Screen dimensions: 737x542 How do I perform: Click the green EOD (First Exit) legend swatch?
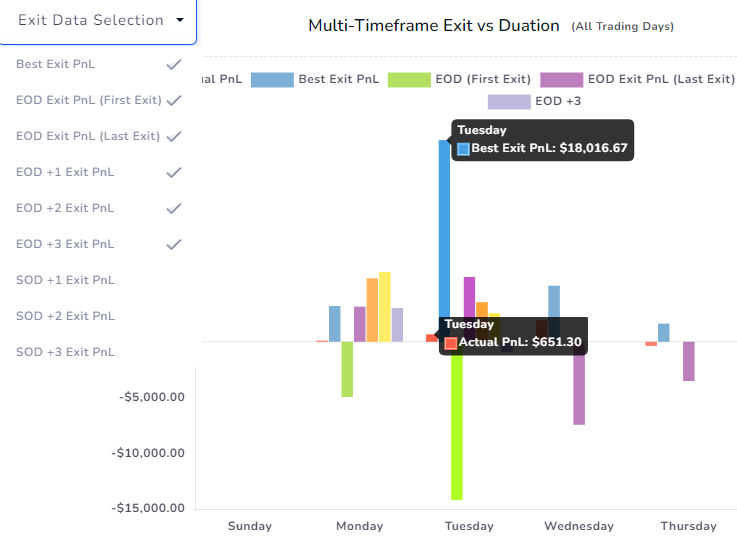click(x=409, y=79)
